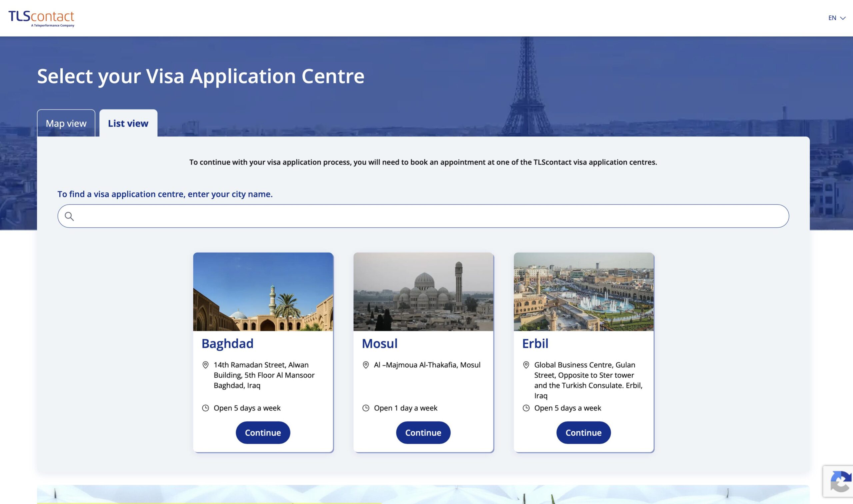Open the EN language dropdown

click(837, 18)
